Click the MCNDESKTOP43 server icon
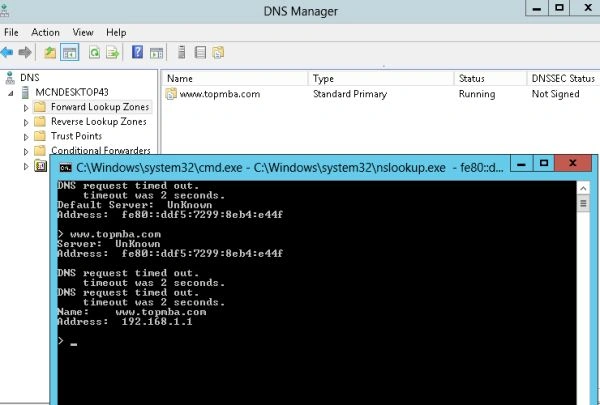Screen dimensions: 600x405 (25, 92)
